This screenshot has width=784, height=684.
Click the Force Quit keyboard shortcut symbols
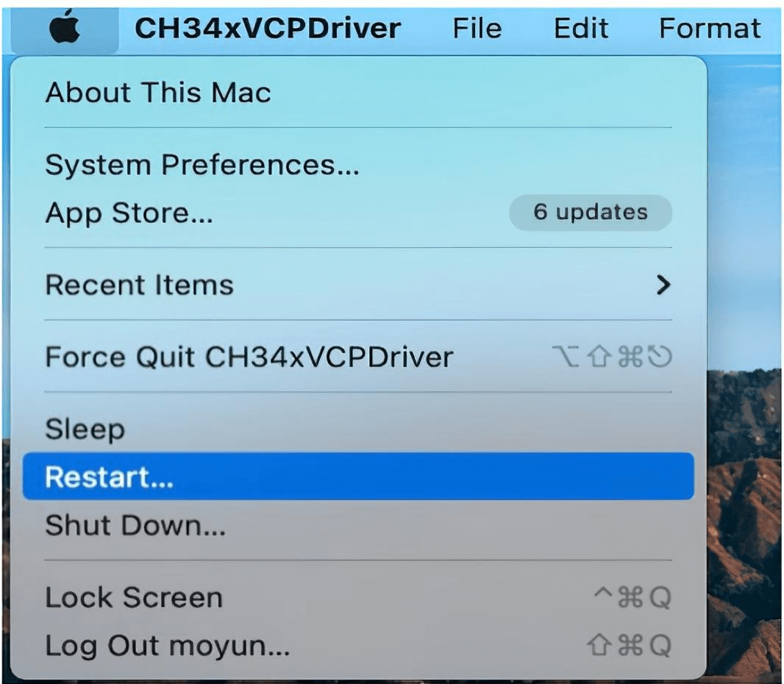[612, 357]
